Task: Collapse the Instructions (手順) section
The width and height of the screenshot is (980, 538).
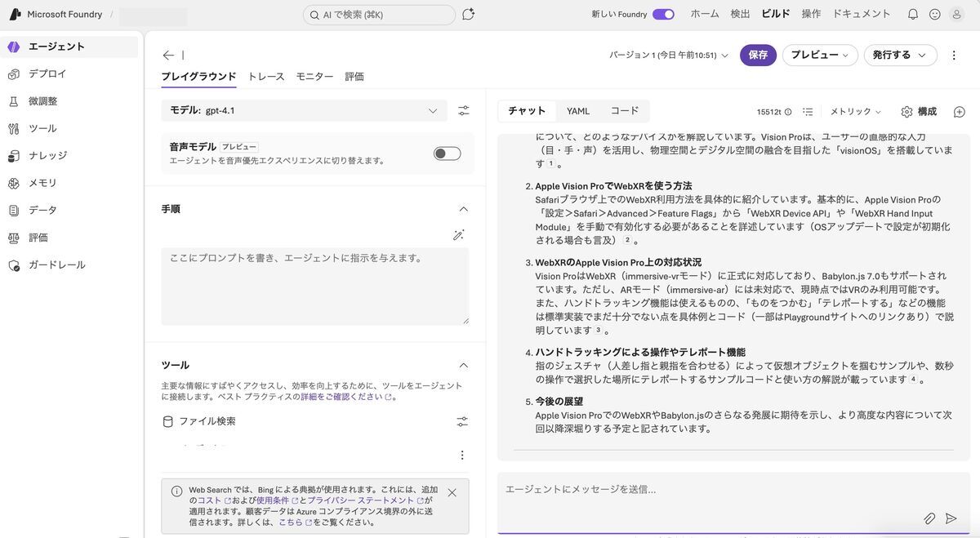Action: [x=464, y=209]
